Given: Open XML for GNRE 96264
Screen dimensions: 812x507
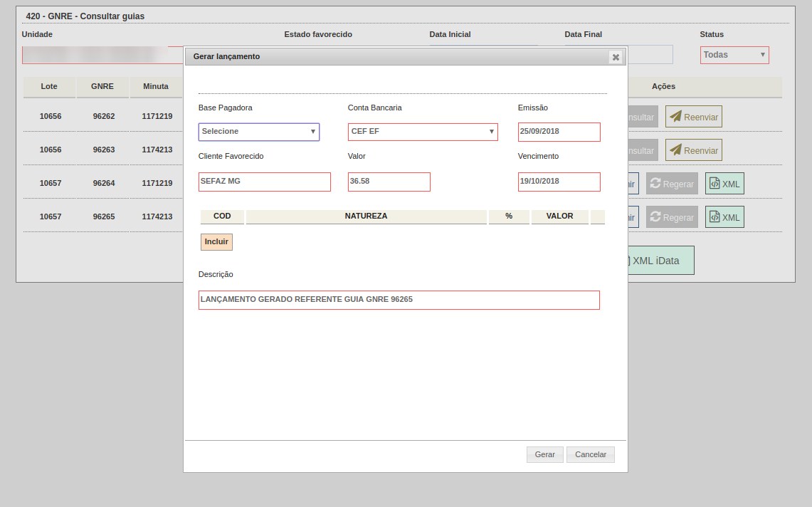Looking at the screenshot, I should (x=724, y=184).
